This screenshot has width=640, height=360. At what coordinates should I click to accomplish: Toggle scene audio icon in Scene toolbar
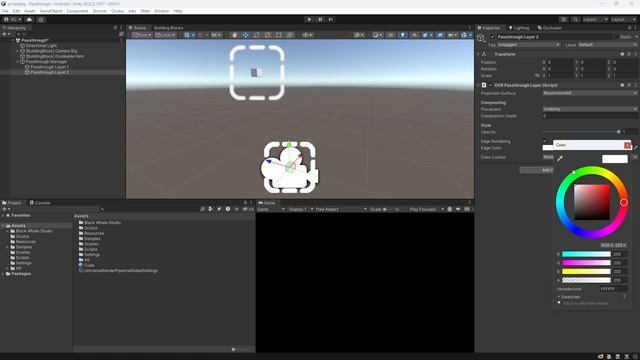point(414,35)
